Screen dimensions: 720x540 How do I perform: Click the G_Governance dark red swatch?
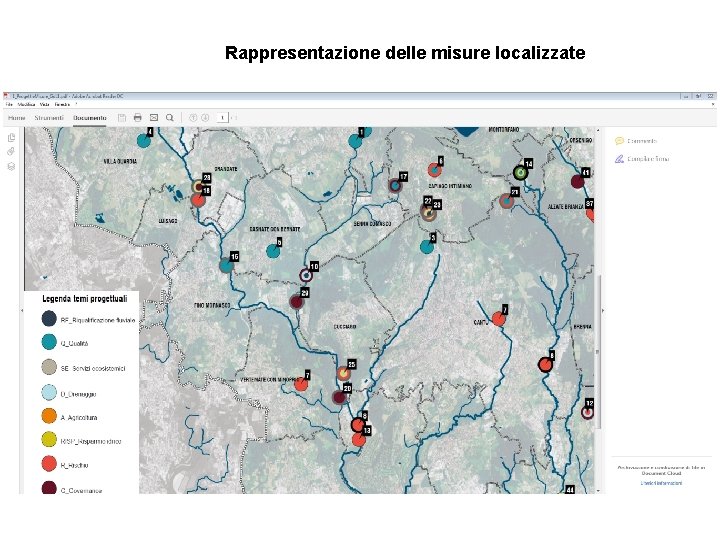point(49,488)
